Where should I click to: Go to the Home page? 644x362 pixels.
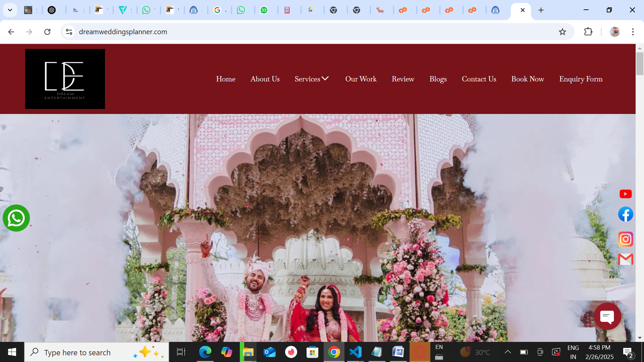[x=226, y=79]
